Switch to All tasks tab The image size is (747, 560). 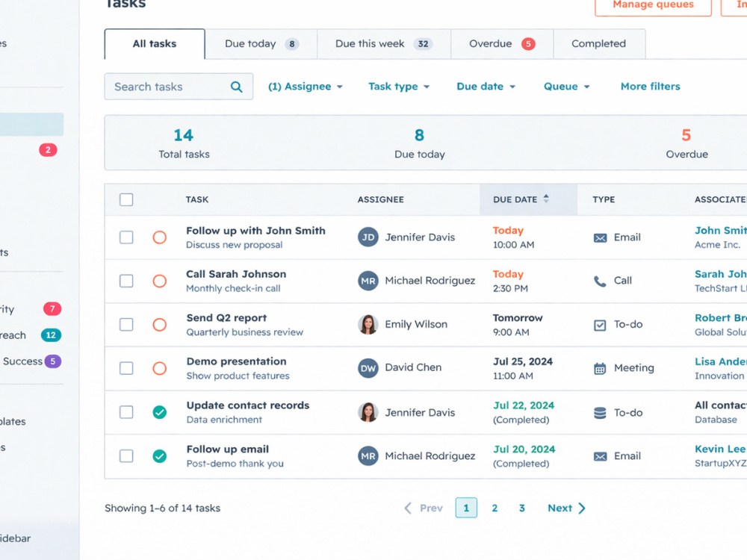155,44
